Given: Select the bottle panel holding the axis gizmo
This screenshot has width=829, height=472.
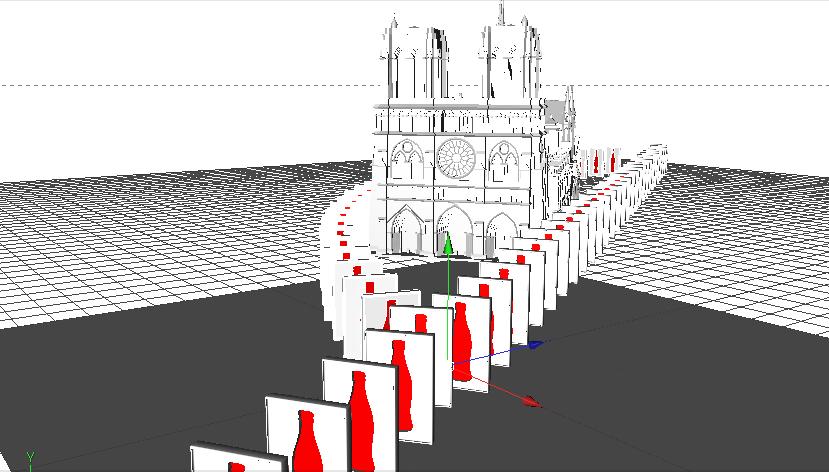Looking at the screenshot, I should [463, 343].
